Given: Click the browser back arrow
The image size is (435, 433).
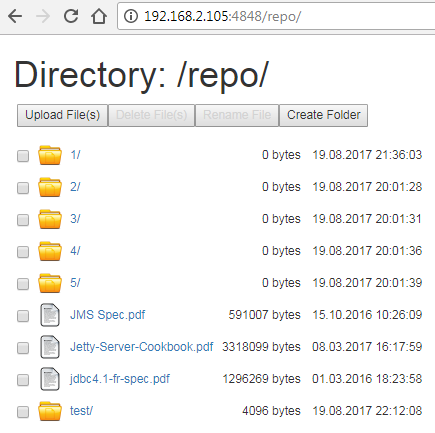Looking at the screenshot, I should (x=15, y=16).
